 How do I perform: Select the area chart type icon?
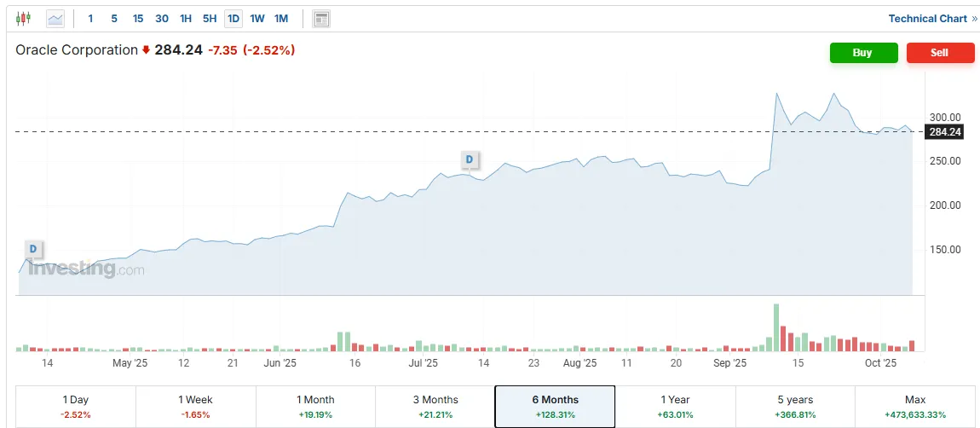[55, 18]
